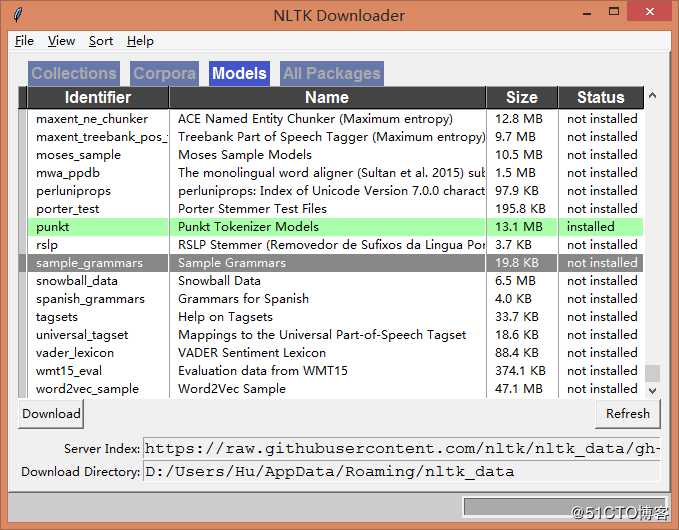Click the scrollbar down arrow
The height and width of the screenshot is (530, 679).
click(x=653, y=390)
